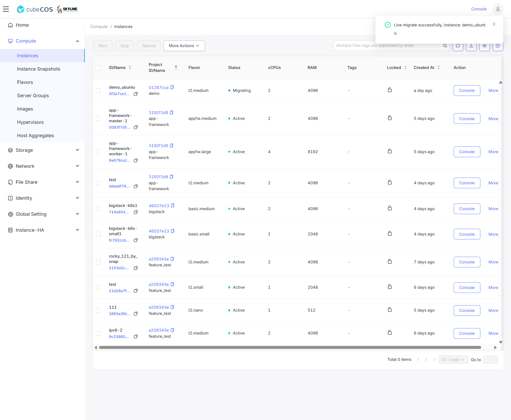The width and height of the screenshot is (511, 420).
Task: Tick the checkbox for ipv6-2 instance
Action: (x=98, y=333)
